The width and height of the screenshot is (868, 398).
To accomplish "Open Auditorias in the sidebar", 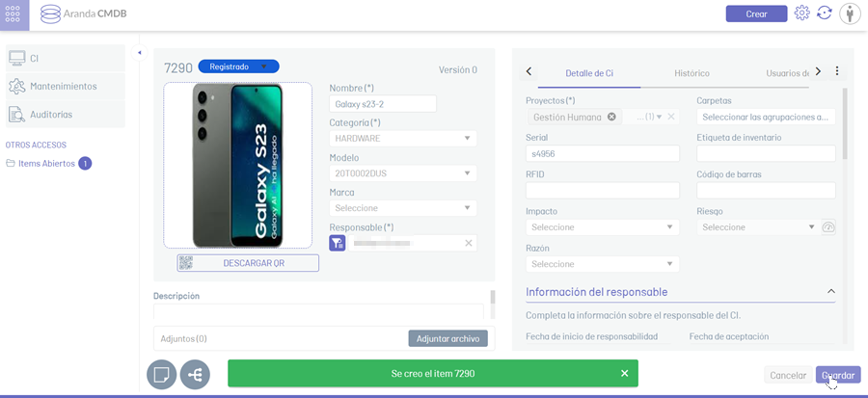I will 66,115.
